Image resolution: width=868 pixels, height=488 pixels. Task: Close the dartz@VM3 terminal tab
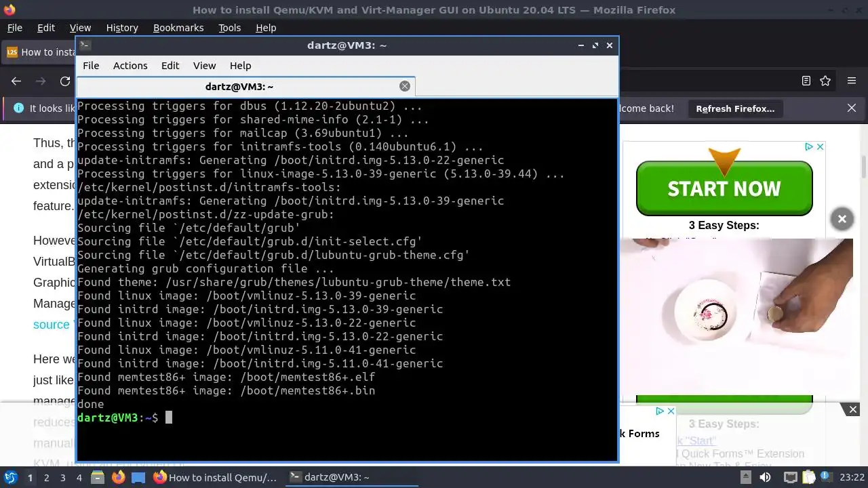coord(405,86)
